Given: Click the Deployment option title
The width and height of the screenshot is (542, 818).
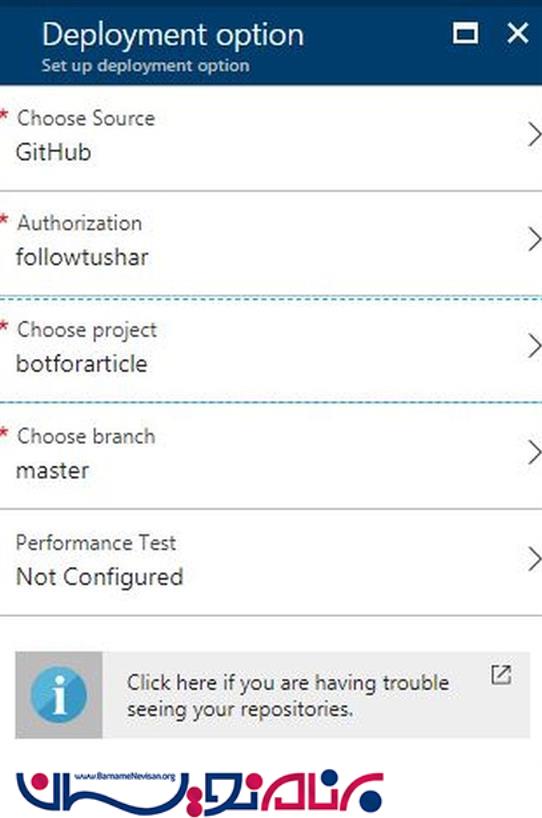Looking at the screenshot, I should click(173, 35).
